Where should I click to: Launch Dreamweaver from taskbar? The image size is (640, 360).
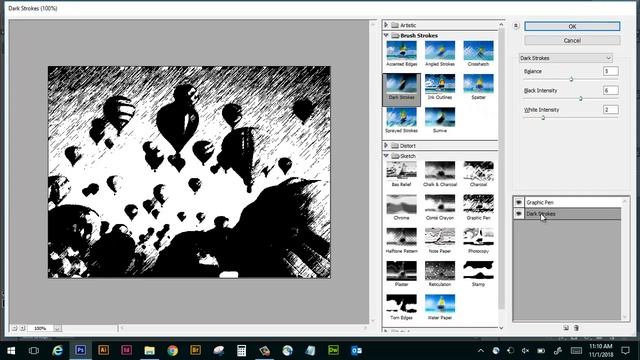[333, 350]
